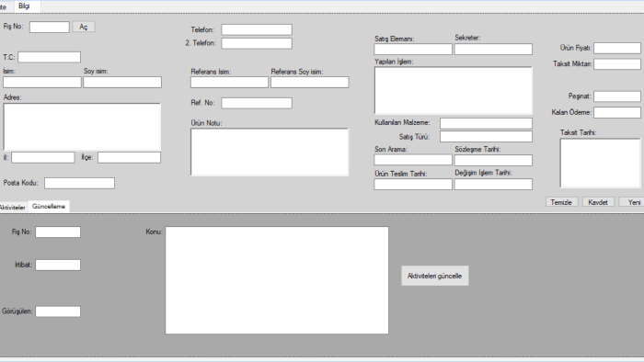Open the Bilgi menu tab
644x362 pixels.
[x=25, y=6]
